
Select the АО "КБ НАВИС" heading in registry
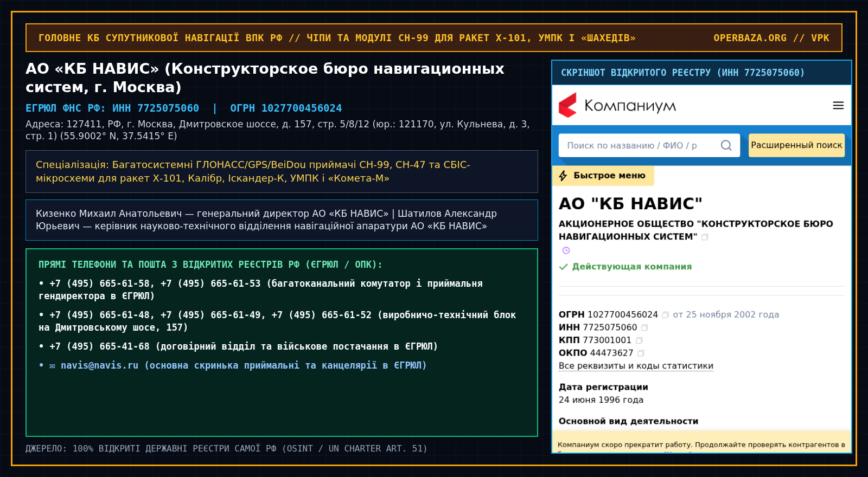pos(630,203)
